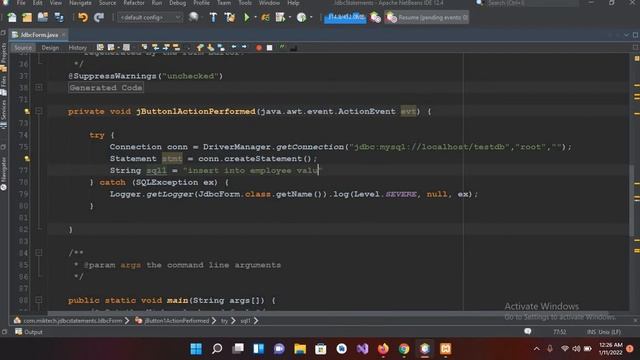Image resolution: width=640 pixels, height=360 pixels.
Task: Click the Debug Project toolbar icon
Action: pyautogui.click(x=265, y=17)
